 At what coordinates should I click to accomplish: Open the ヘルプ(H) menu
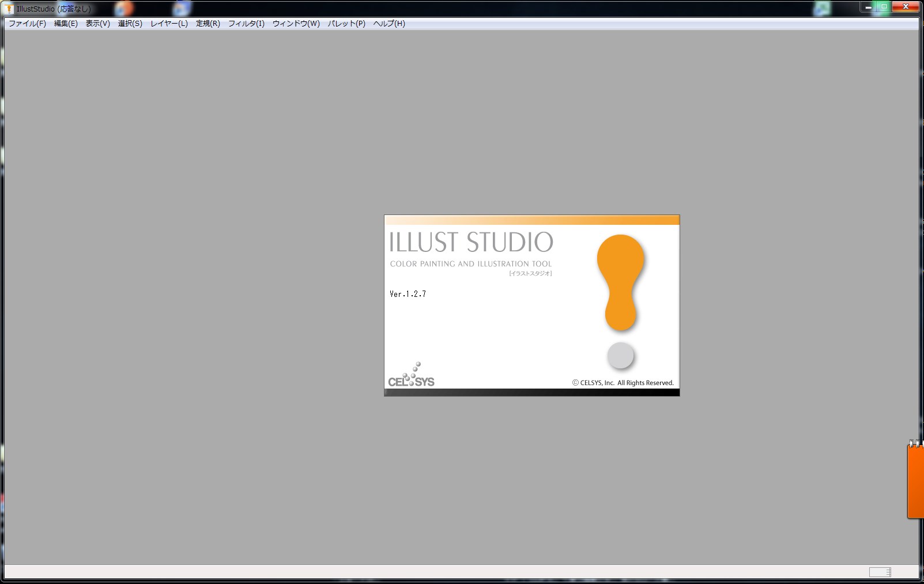point(389,24)
